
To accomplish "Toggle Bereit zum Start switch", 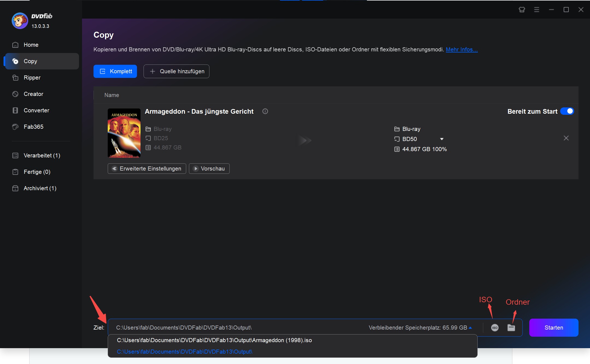I will click(567, 111).
